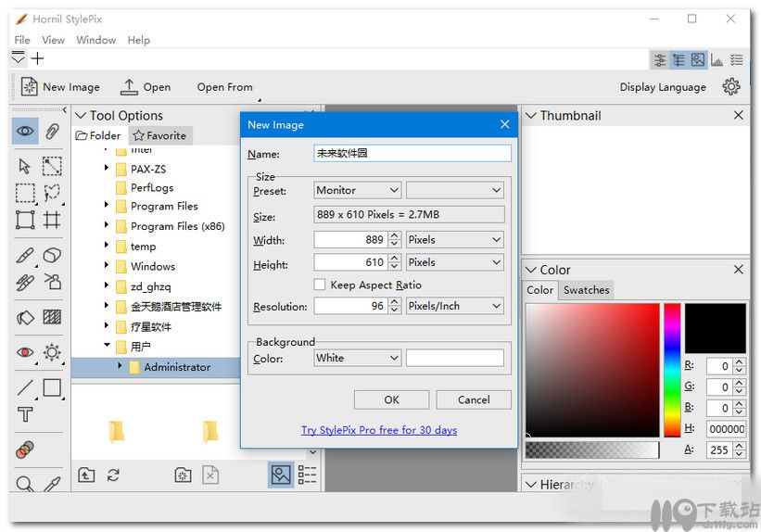
Task: Select the zoom magnifier tool
Action: (x=24, y=484)
